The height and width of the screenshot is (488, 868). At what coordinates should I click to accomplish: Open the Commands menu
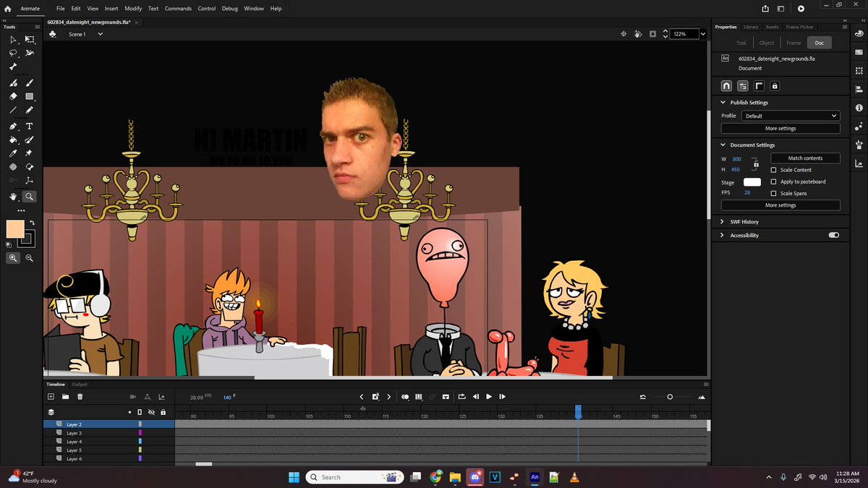coord(178,9)
